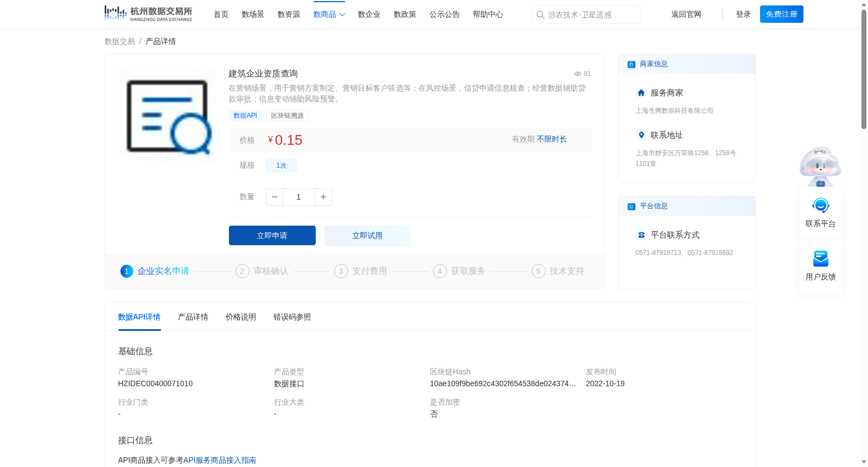Click the price ¥0.15

(285, 140)
